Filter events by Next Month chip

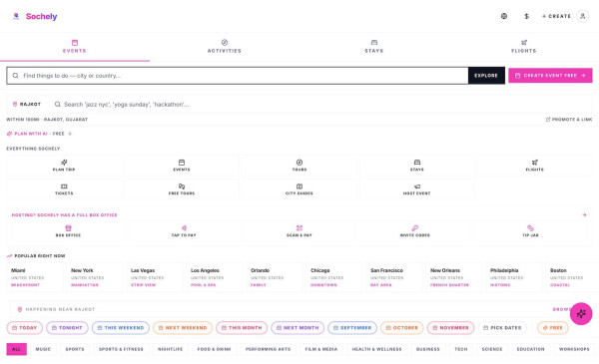(x=298, y=328)
